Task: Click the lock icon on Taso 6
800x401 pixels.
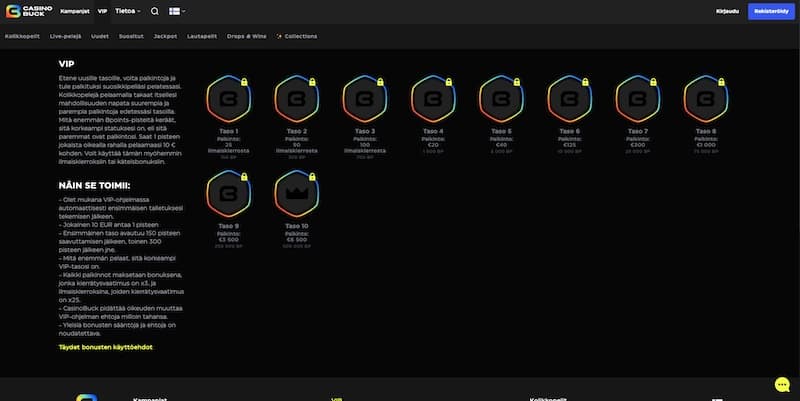Action: tap(585, 82)
